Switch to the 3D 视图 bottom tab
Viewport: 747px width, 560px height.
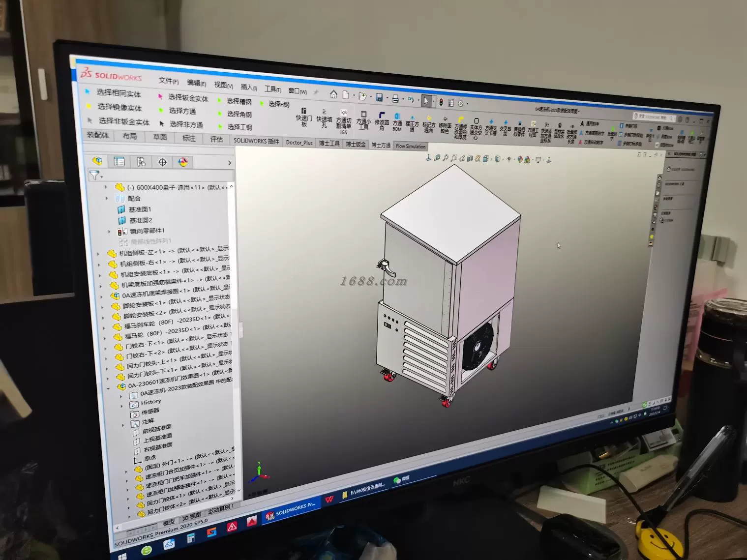click(192, 515)
